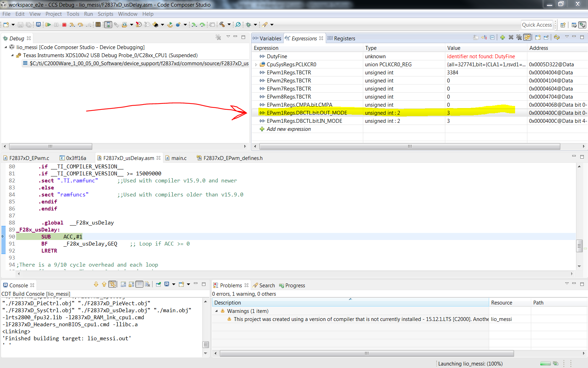Image resolution: width=588 pixels, height=368 pixels.
Task: Switch to the Variables tab
Action: click(267, 39)
